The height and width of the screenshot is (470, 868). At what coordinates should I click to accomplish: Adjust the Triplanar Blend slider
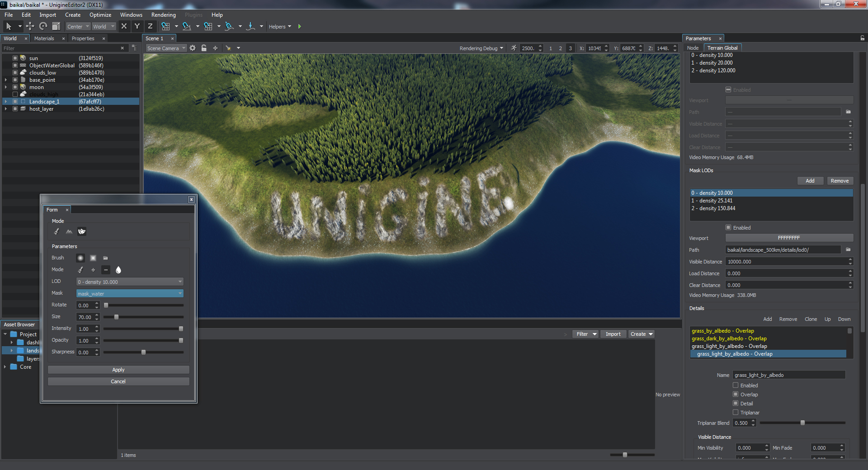803,423
